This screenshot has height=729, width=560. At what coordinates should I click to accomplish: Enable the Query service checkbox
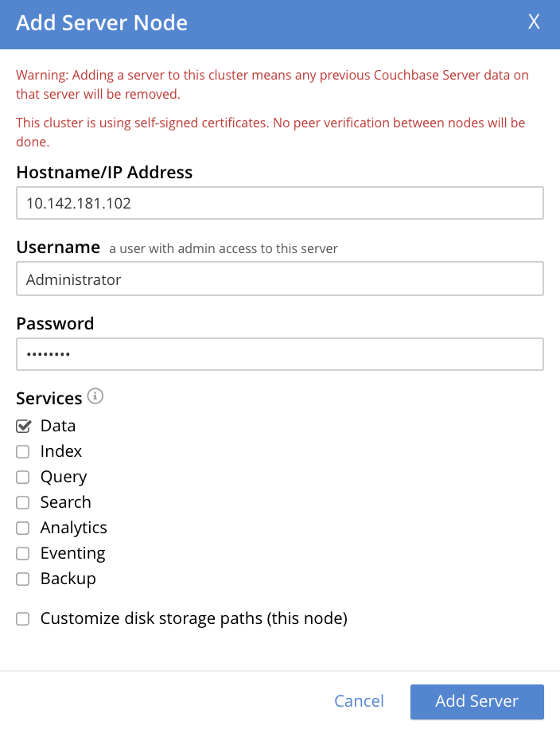pos(22,477)
